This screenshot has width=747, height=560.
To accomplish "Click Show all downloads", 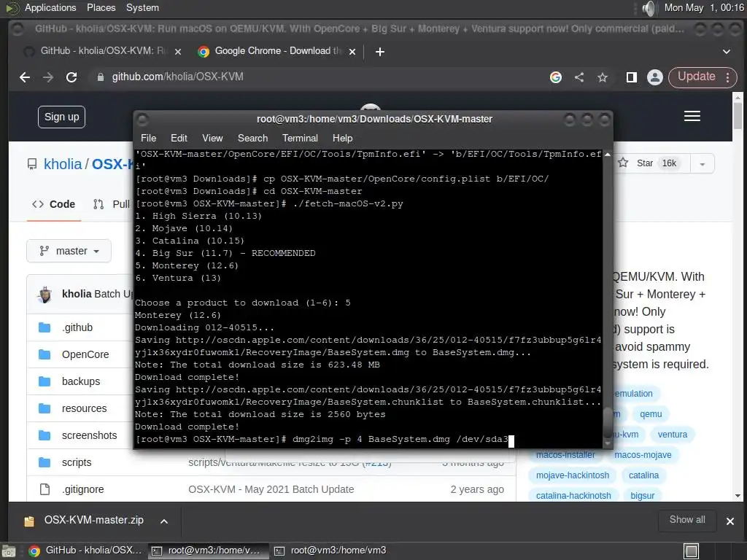I will point(687,520).
